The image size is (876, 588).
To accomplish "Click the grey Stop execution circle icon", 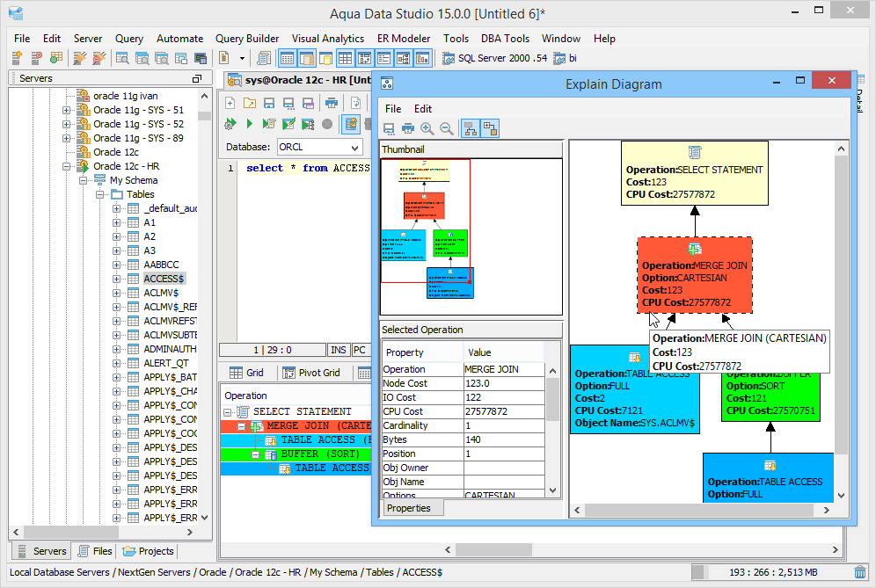I will [327, 124].
